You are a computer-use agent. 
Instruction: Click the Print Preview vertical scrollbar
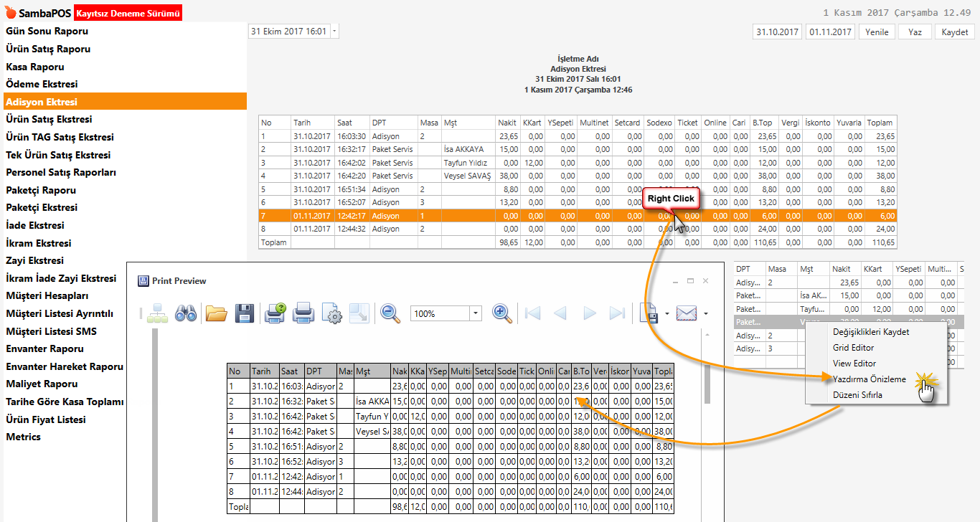pyautogui.click(x=706, y=384)
